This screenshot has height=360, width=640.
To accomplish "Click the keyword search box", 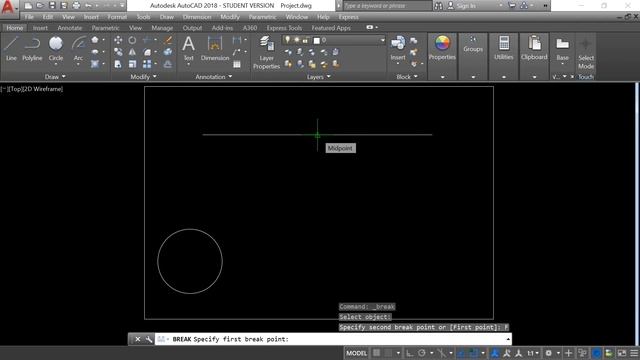I will pyautogui.click(x=387, y=6).
